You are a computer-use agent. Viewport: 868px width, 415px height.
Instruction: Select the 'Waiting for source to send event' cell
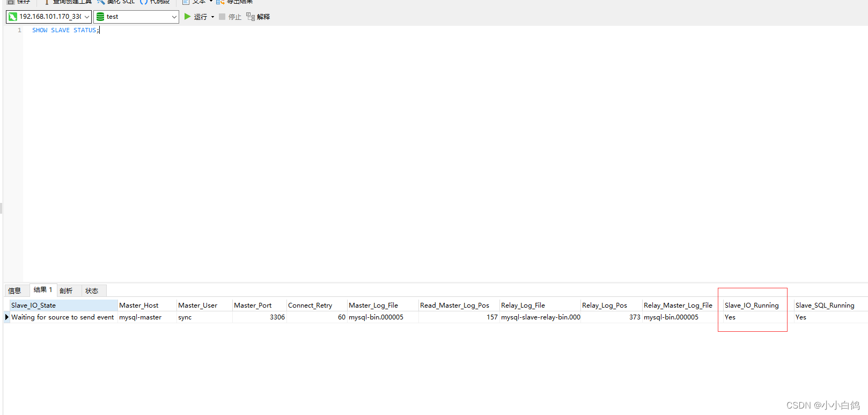(x=64, y=317)
